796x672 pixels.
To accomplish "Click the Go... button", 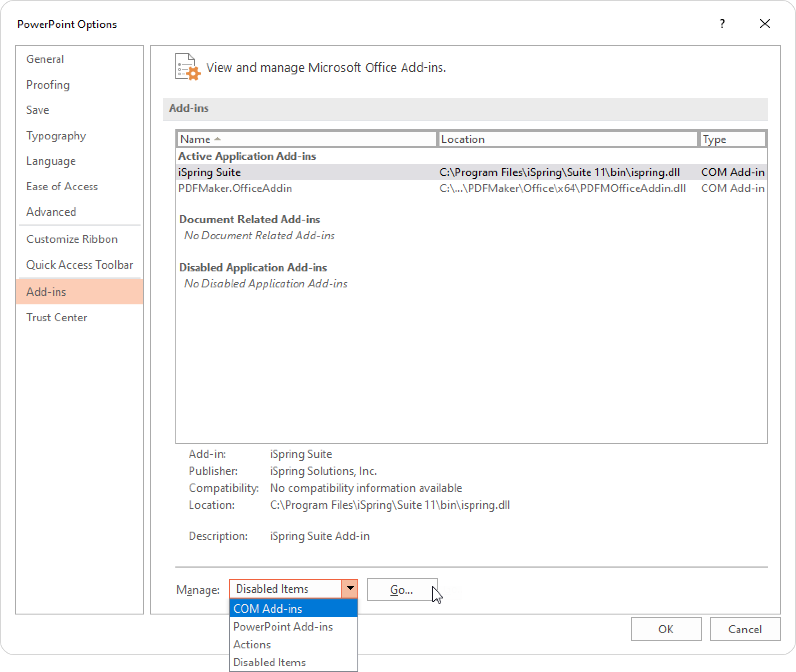I will (402, 590).
